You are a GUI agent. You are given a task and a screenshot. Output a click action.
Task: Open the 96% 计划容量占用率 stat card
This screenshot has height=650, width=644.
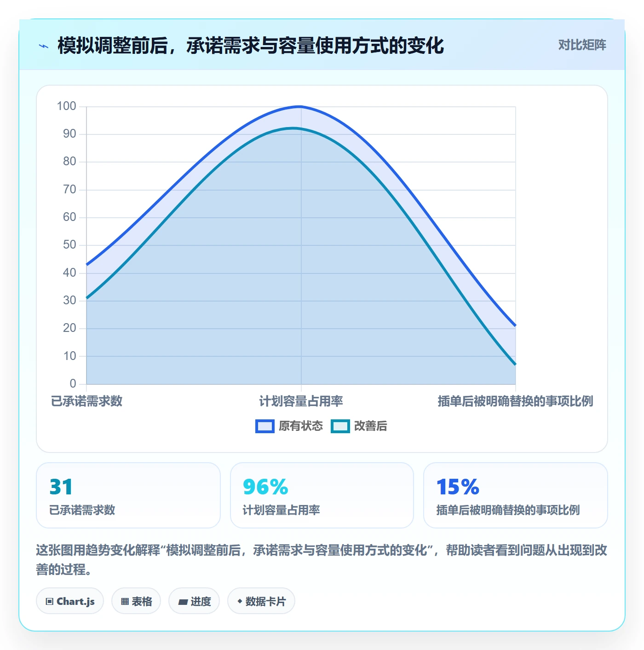(322, 495)
